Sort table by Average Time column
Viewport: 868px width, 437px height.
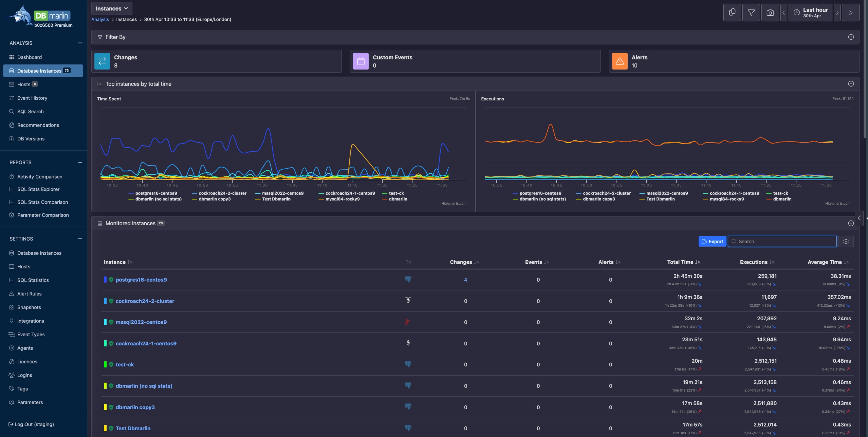(828, 262)
